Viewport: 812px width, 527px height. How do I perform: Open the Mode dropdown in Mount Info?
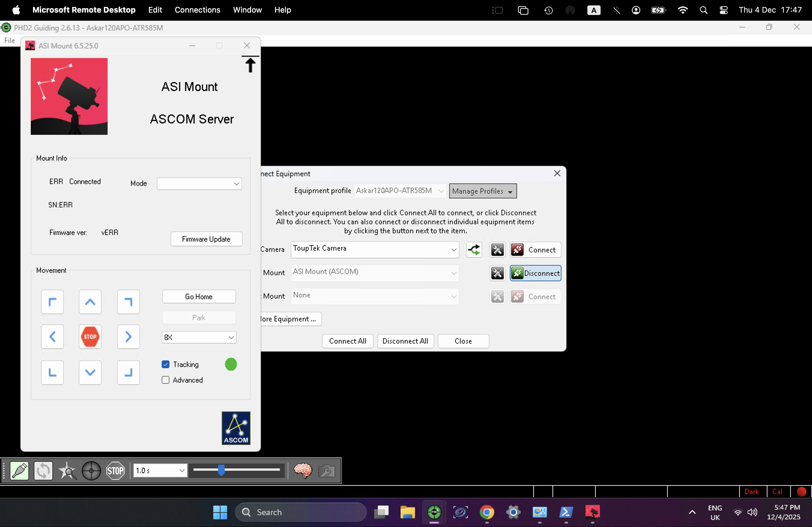199,184
